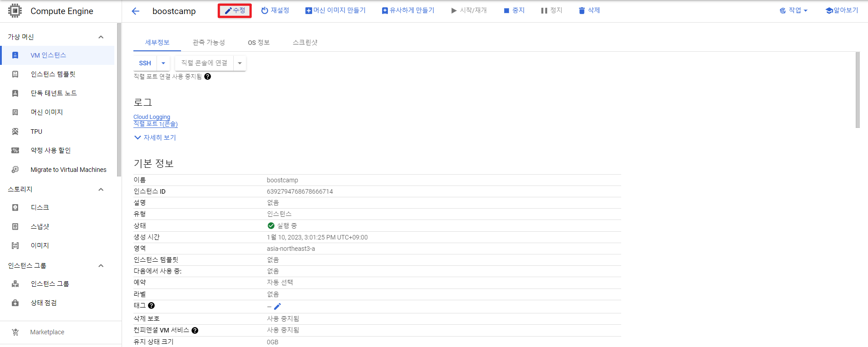Open the 알아보기 learn panel

pos(842,10)
